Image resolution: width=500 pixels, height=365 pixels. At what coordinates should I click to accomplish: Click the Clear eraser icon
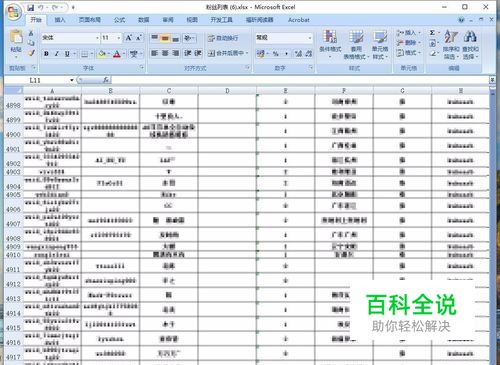point(432,53)
